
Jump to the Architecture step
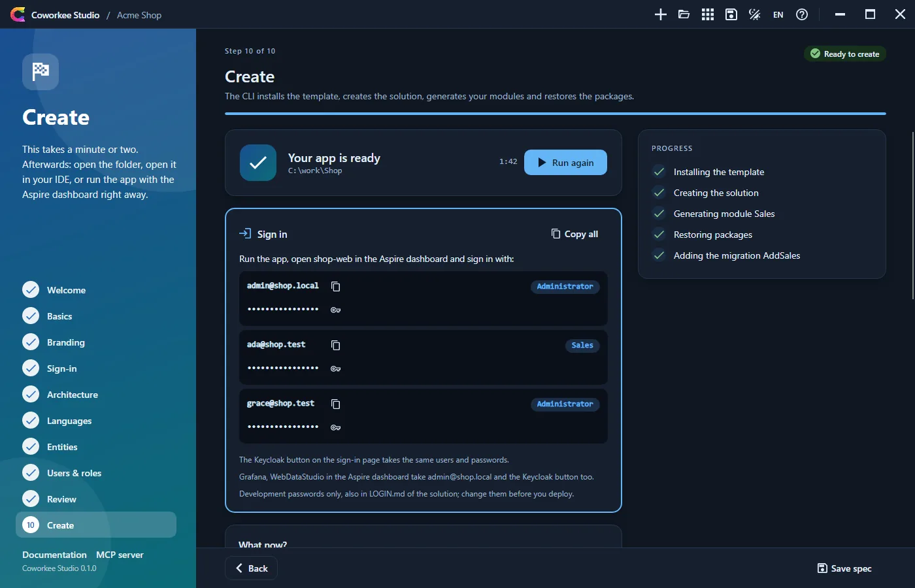pyautogui.click(x=96, y=394)
